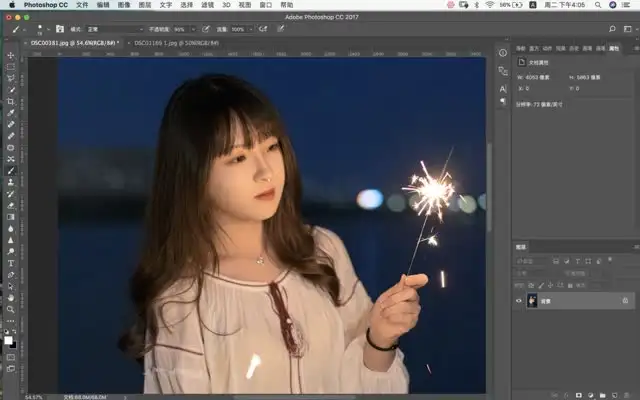Select the Brush tool in the toolbar
Viewport: 640px width, 400px height.
coord(11,170)
